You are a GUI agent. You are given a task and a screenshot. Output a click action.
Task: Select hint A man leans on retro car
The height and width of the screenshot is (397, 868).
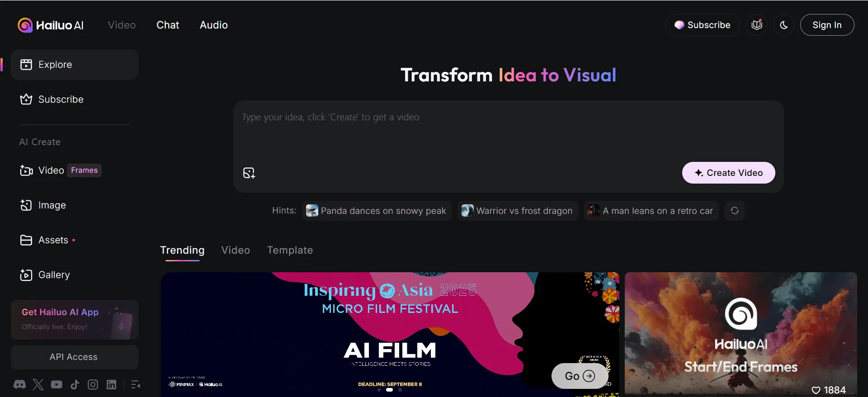pos(651,211)
